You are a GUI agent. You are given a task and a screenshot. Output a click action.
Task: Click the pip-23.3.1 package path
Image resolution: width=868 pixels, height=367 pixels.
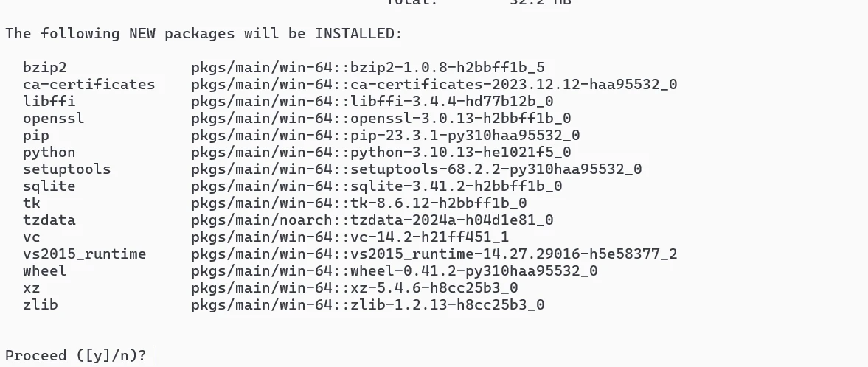(385, 136)
